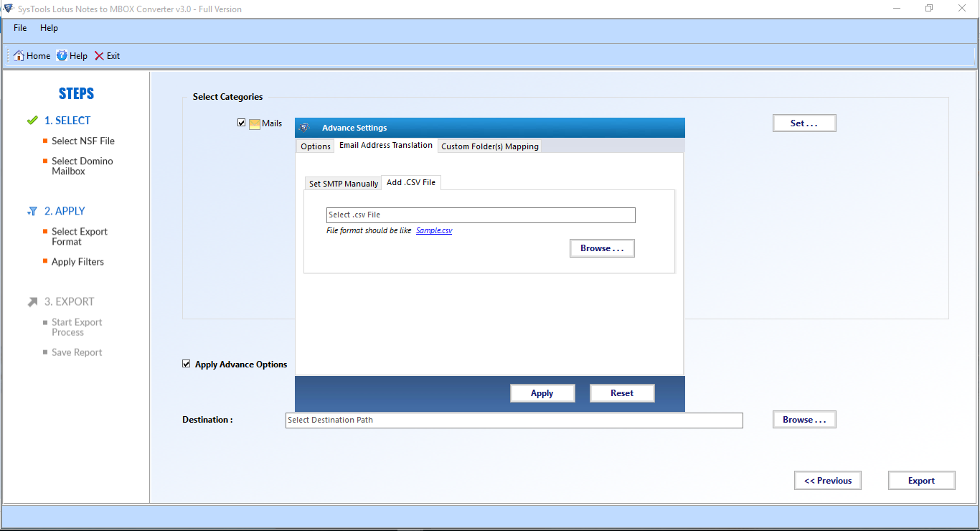Click the arrow icon beside 3. EXPORT

click(32, 302)
